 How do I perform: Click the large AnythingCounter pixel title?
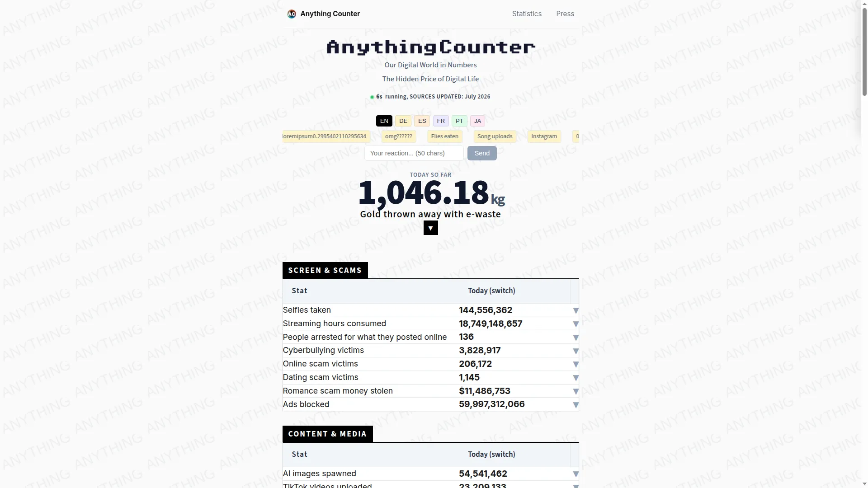[431, 47]
